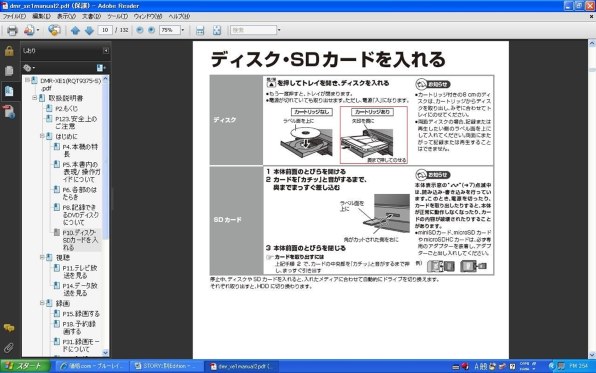Zoom out with the minus button
The height and width of the screenshot is (373, 596).
point(139,30)
